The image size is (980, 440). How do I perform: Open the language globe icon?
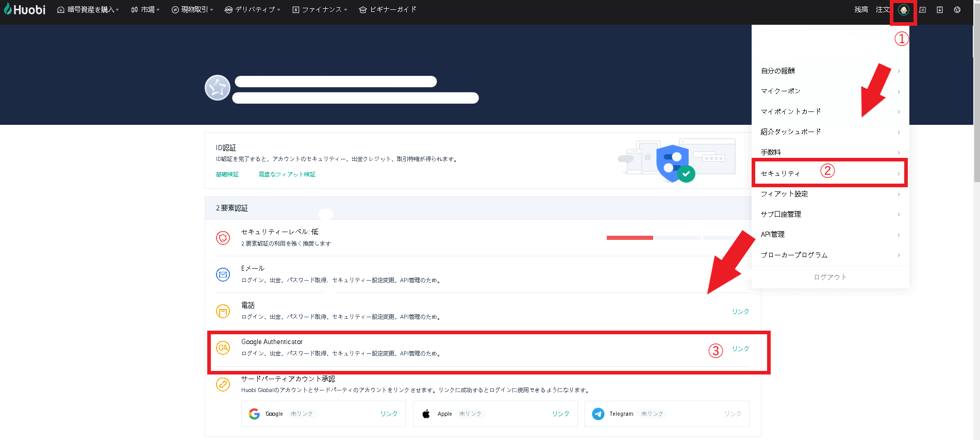point(957,10)
